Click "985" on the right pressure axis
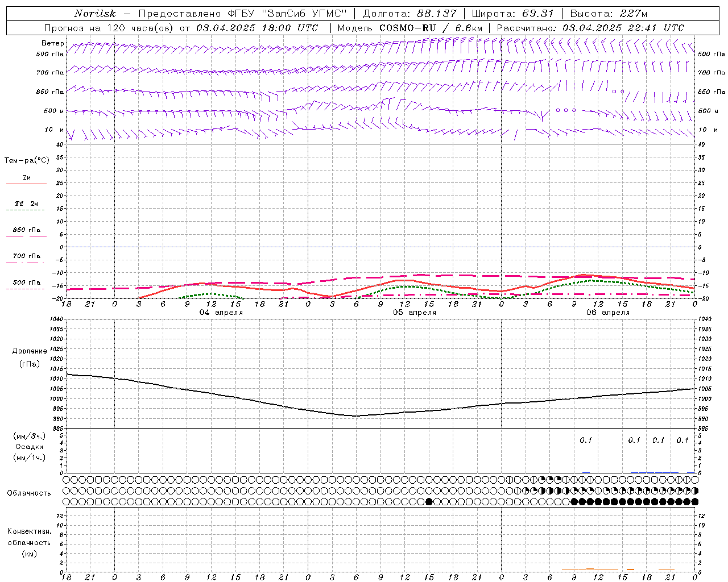The image size is (728, 582). tap(704, 429)
